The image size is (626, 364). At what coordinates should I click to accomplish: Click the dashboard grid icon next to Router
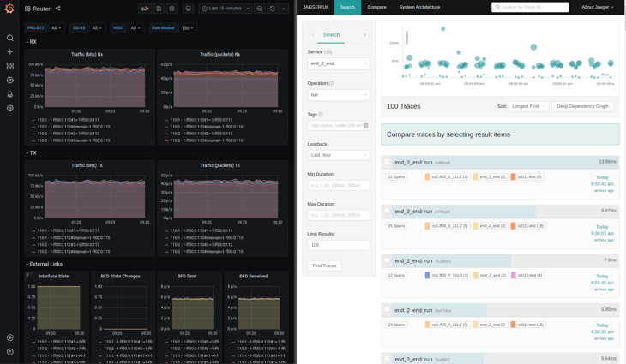coord(27,9)
